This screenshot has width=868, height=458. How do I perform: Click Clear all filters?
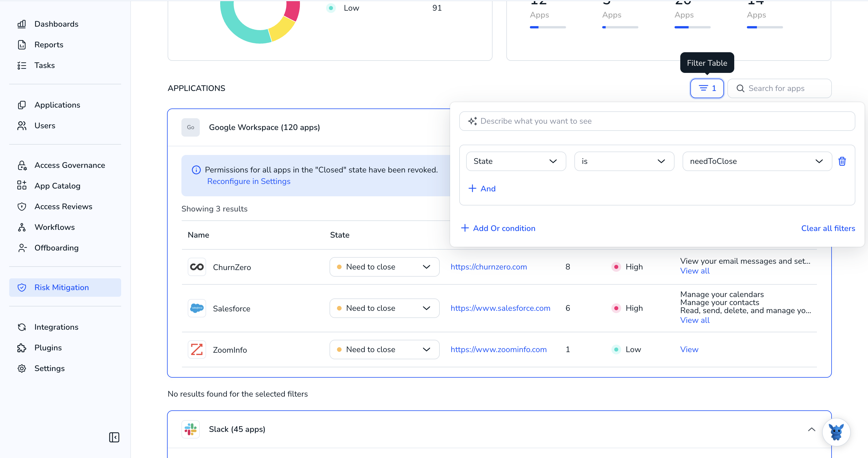click(828, 228)
